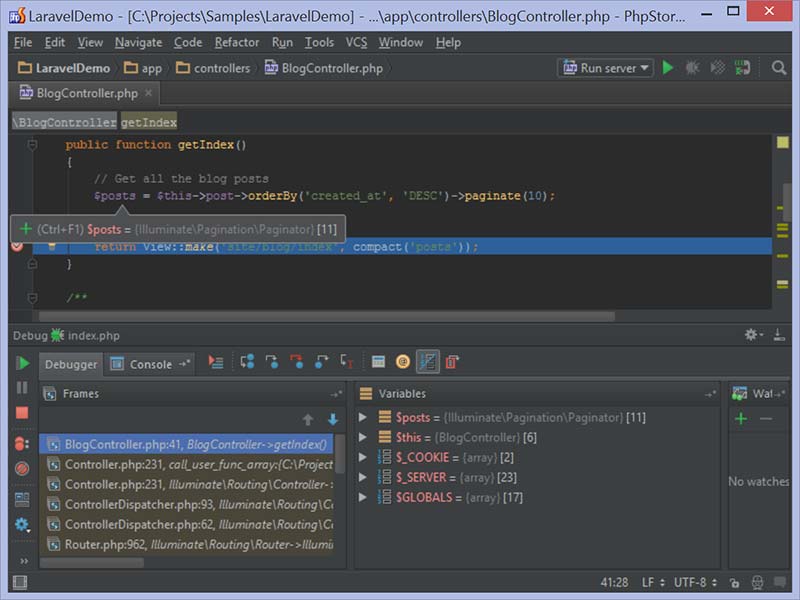Select the ControllerDispatcher.php:93 frame
Viewport: 800px width, 600px height.
click(x=186, y=504)
